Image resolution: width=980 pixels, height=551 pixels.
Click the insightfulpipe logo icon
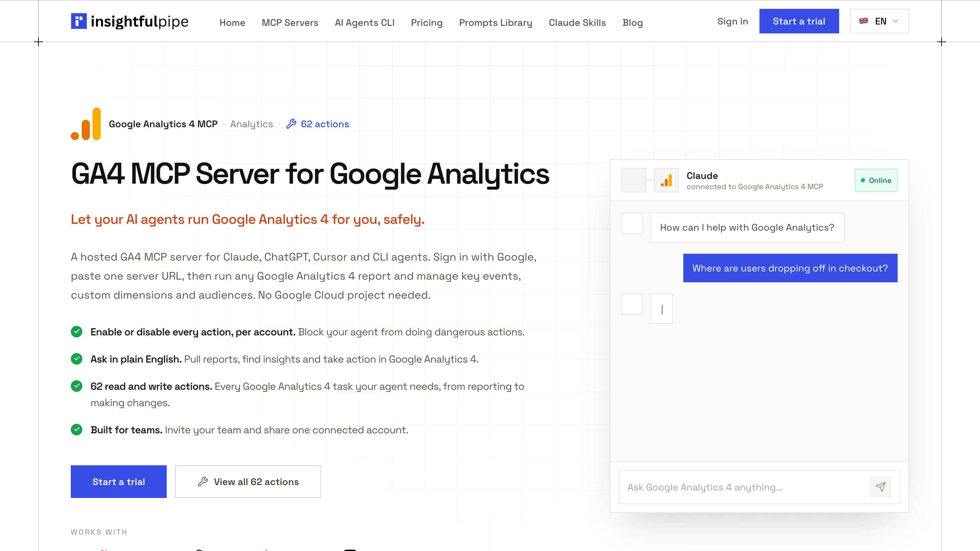coord(79,21)
